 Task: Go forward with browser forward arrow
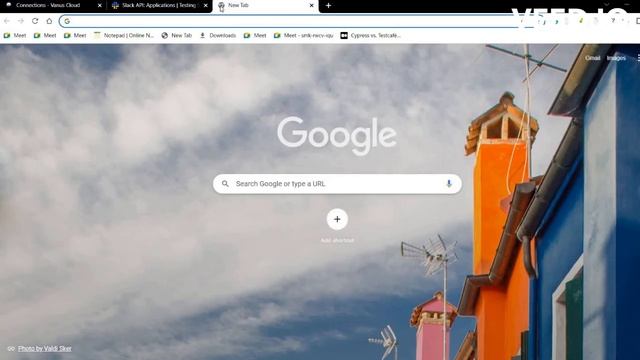21,21
